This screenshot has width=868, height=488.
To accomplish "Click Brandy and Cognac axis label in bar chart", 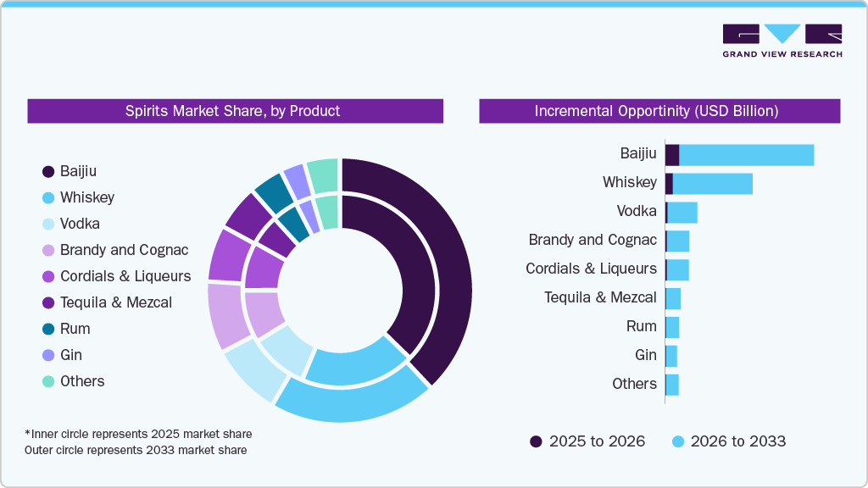I will (593, 240).
